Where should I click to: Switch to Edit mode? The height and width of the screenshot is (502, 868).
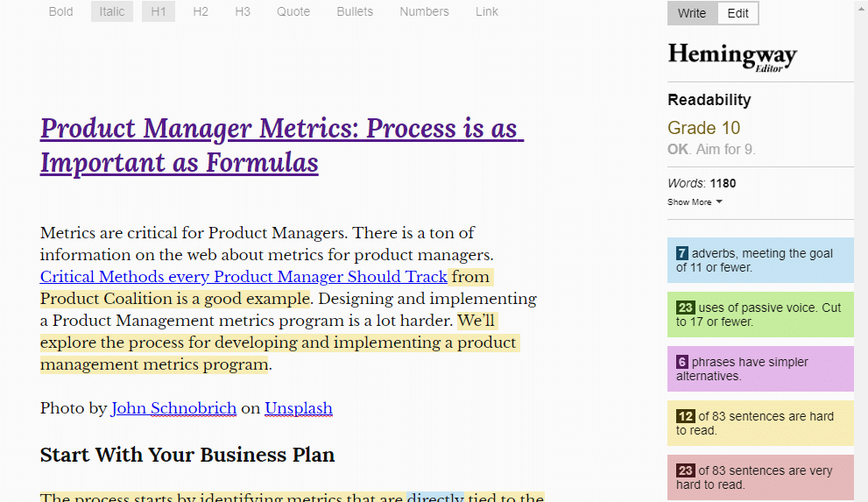click(738, 13)
